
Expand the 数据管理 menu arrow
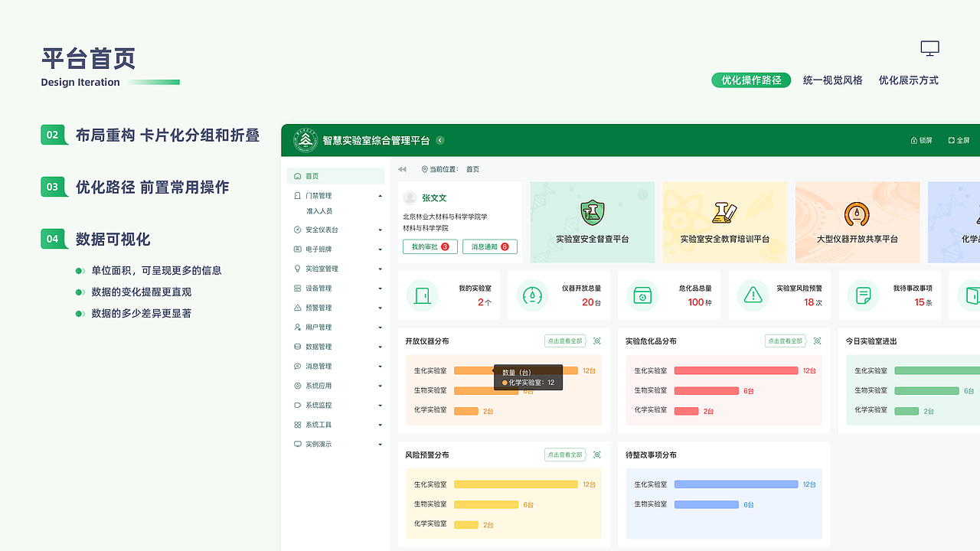(x=381, y=347)
